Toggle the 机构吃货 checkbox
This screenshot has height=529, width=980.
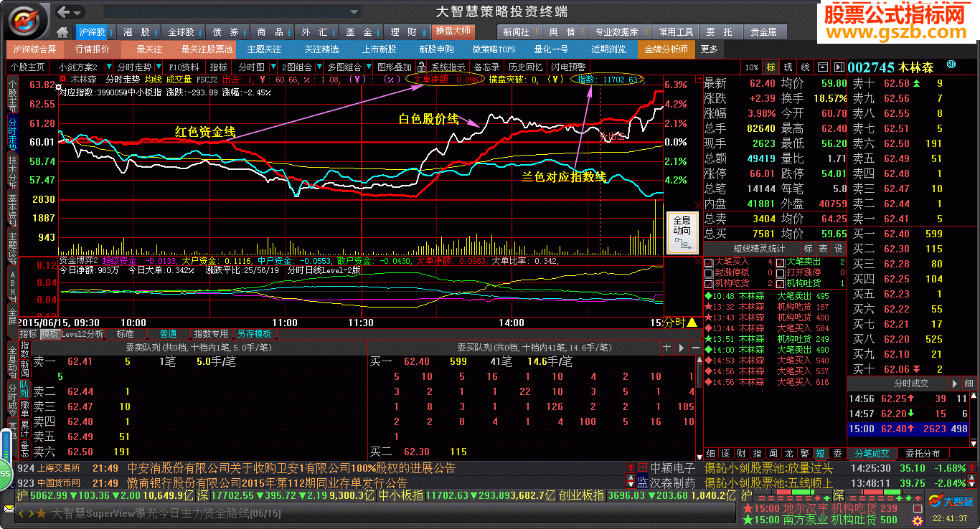click(709, 284)
